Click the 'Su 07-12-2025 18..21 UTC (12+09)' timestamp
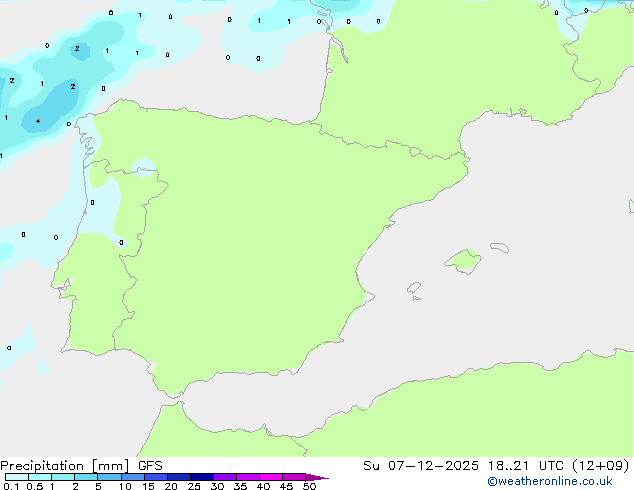This screenshot has height=490, width=634. click(x=496, y=466)
